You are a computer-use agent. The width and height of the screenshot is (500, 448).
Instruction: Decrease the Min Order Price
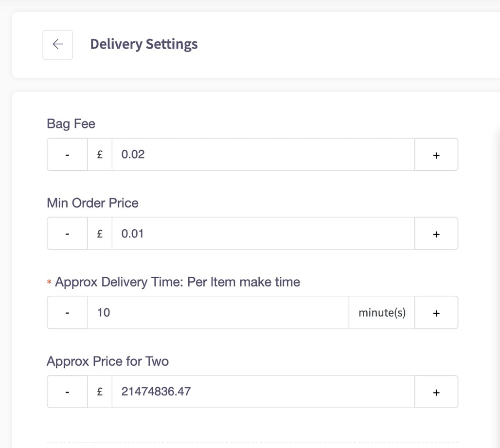[x=67, y=233]
